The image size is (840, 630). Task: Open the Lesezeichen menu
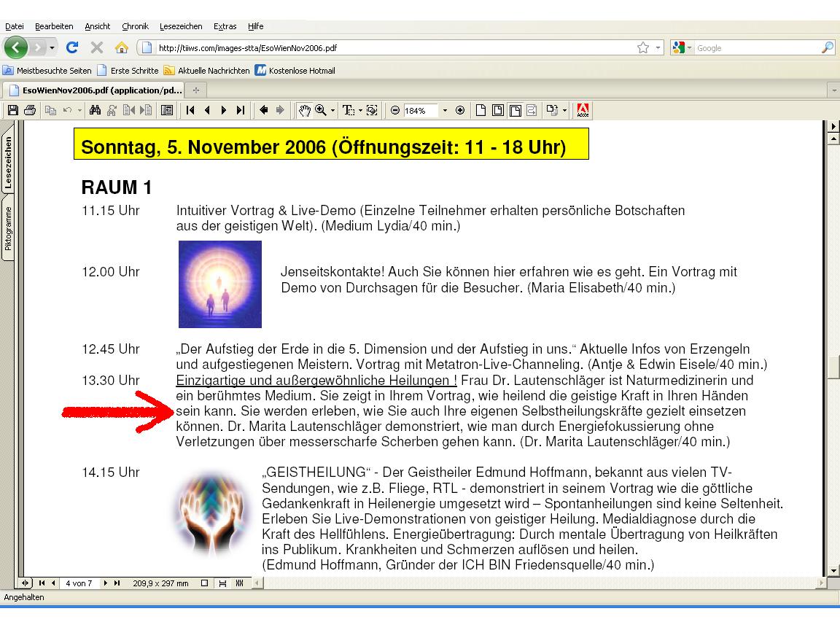(181, 26)
